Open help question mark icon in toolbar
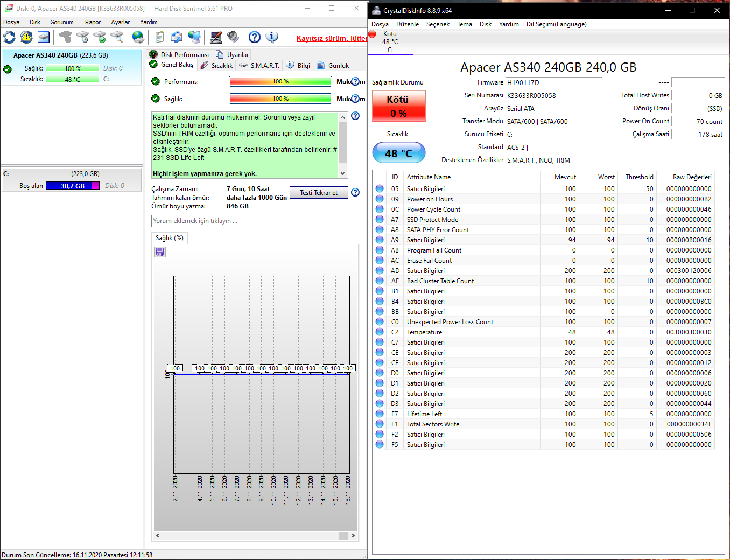The image size is (730, 560). 255,37
